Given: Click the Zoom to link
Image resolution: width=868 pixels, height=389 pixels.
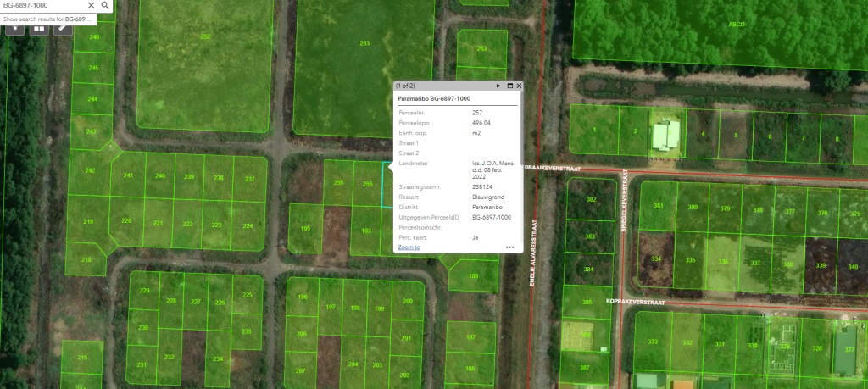Looking at the screenshot, I should point(409,247).
